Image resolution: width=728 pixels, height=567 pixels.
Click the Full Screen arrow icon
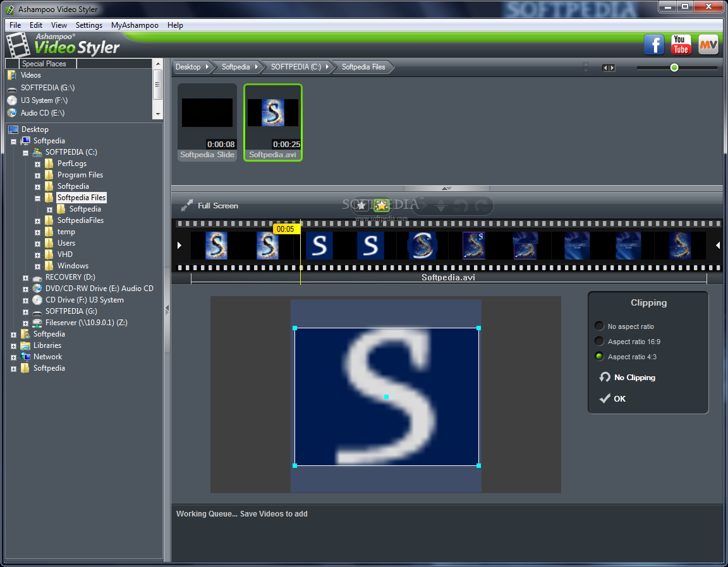coord(186,205)
